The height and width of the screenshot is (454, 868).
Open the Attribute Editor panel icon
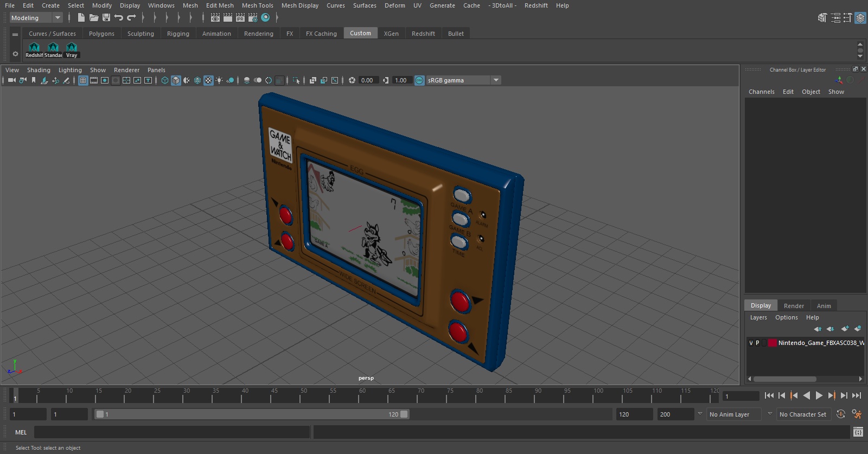[x=835, y=18]
